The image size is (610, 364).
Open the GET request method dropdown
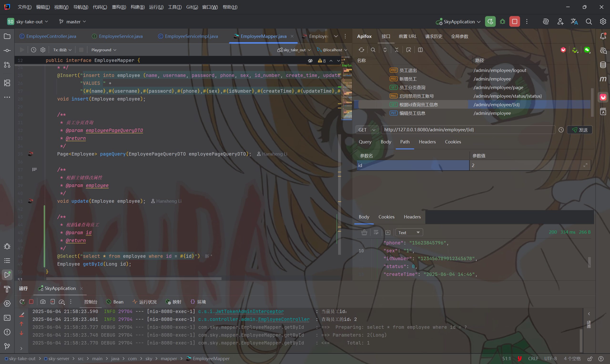[x=367, y=130]
